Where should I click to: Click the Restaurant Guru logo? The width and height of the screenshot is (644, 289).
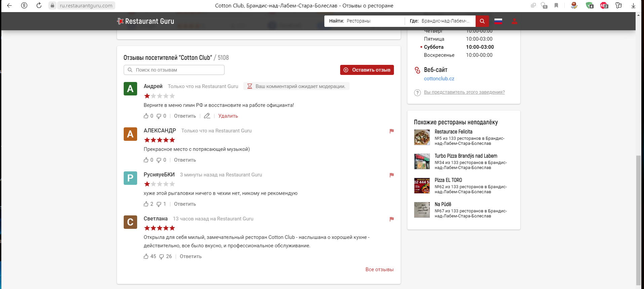(x=146, y=21)
